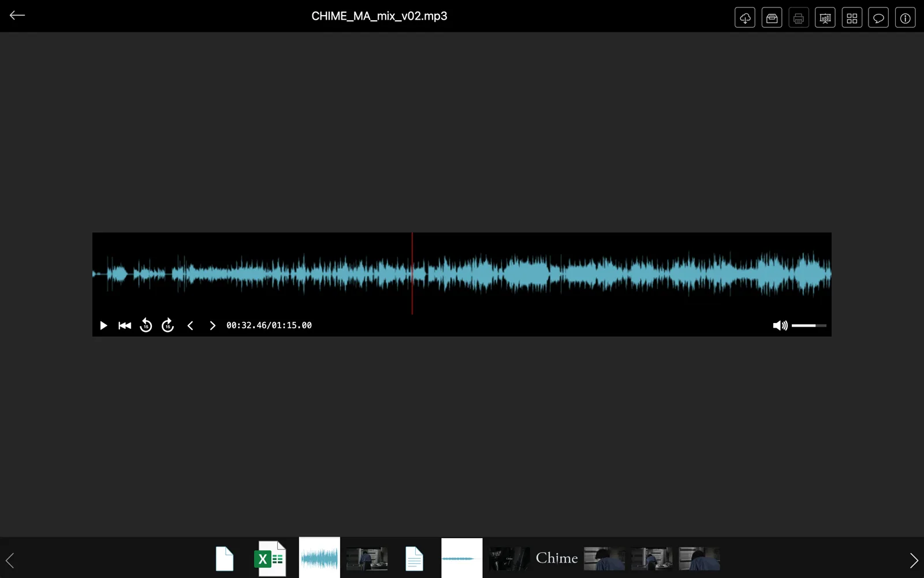Open the grid view icon
Viewport: 924px width, 578px height.
852,18
